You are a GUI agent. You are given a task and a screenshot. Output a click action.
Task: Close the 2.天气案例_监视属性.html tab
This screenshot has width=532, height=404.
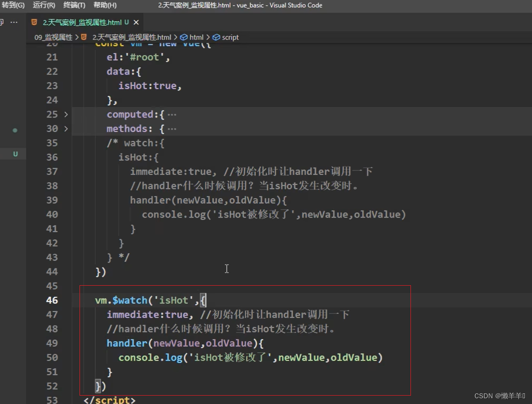coord(136,22)
